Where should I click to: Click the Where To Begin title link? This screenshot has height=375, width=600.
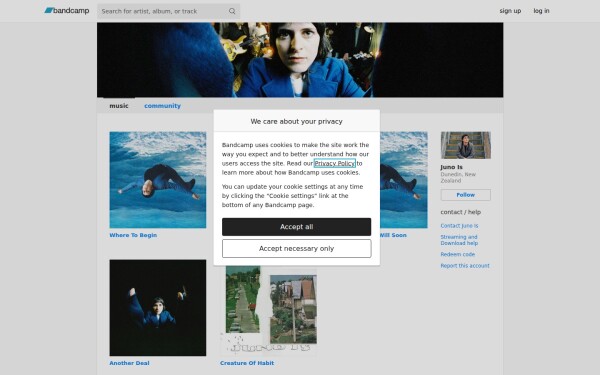coord(133,235)
